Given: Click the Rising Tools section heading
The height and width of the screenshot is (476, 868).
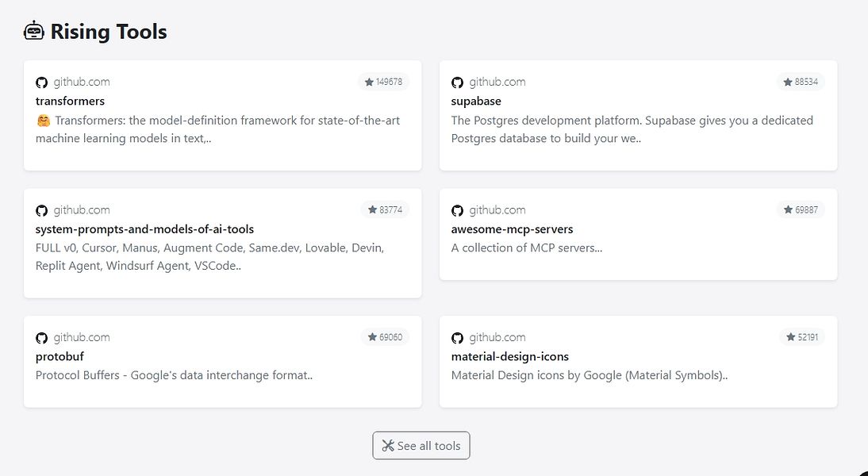Looking at the screenshot, I should coord(109,32).
